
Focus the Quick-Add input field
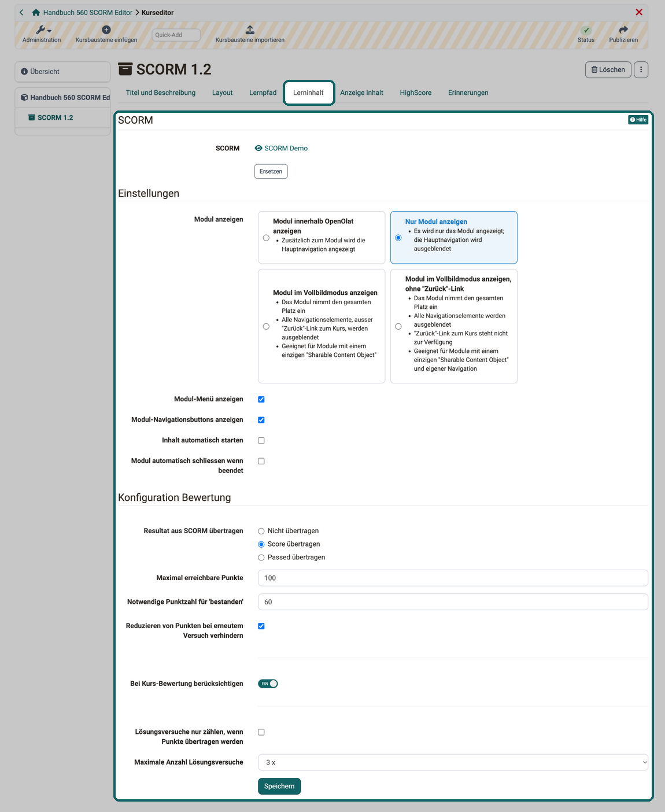pos(176,35)
